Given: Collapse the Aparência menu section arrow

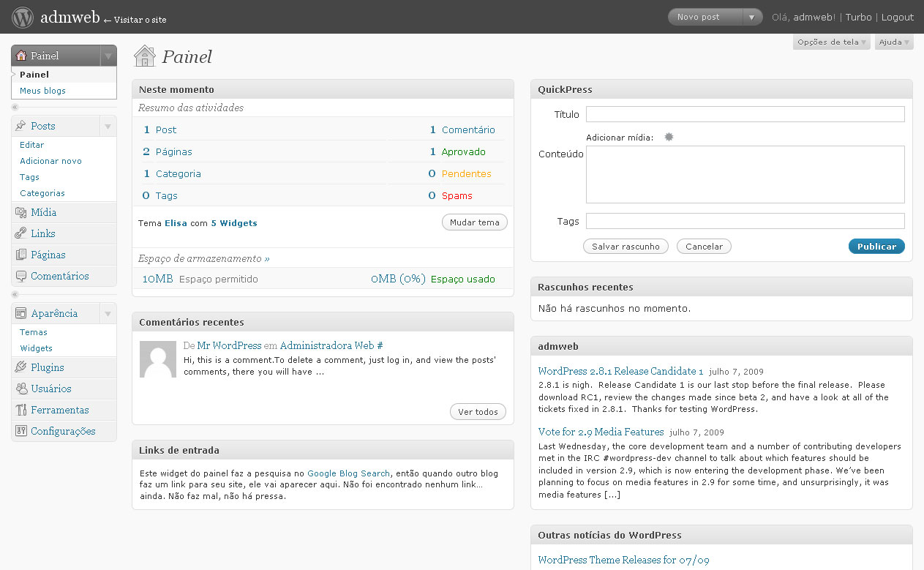Looking at the screenshot, I should pos(108,314).
